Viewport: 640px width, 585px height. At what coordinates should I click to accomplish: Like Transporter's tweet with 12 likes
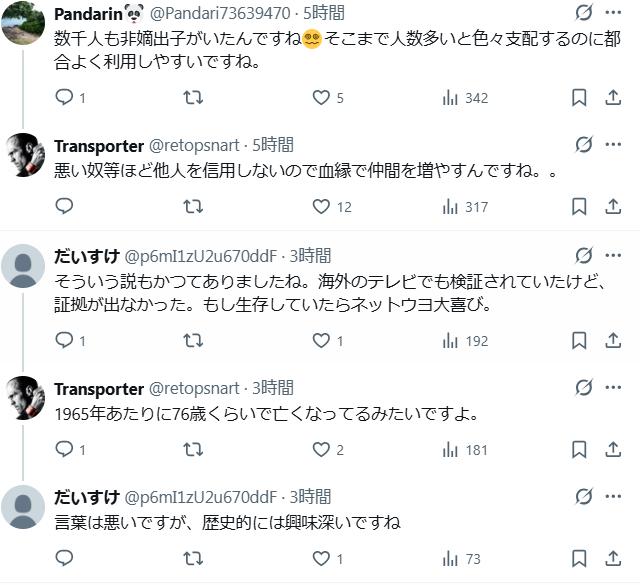tap(321, 207)
